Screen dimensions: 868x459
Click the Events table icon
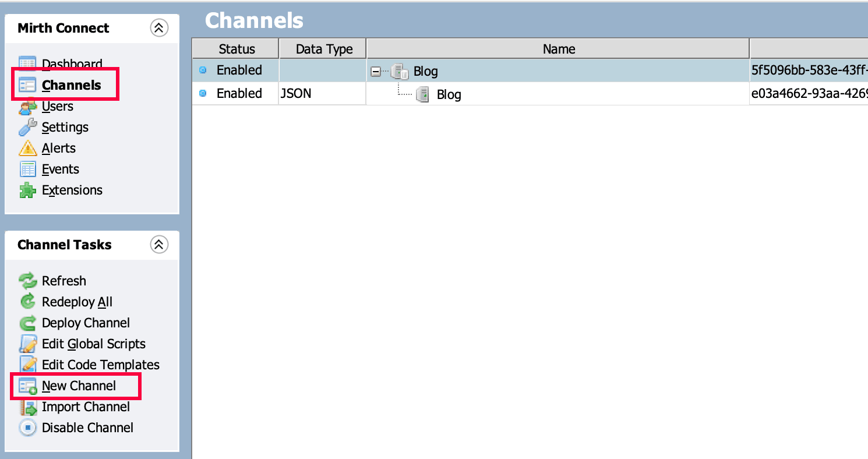[27, 169]
